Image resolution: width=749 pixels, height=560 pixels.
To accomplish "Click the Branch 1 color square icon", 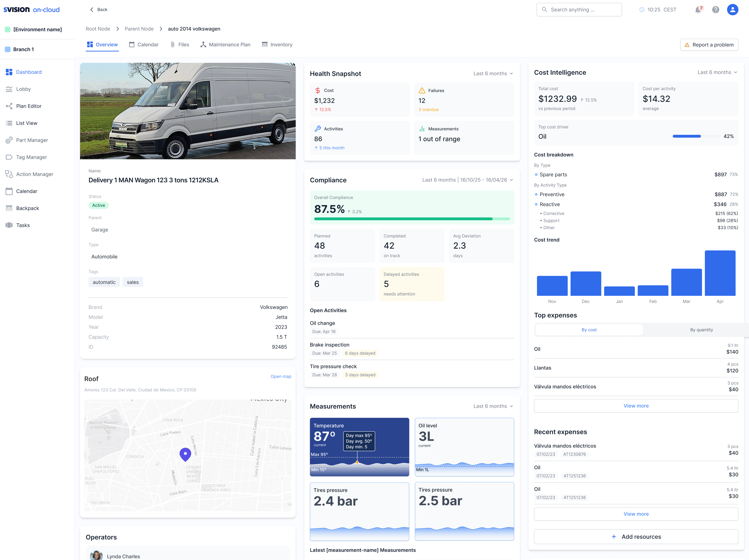I will point(8,49).
